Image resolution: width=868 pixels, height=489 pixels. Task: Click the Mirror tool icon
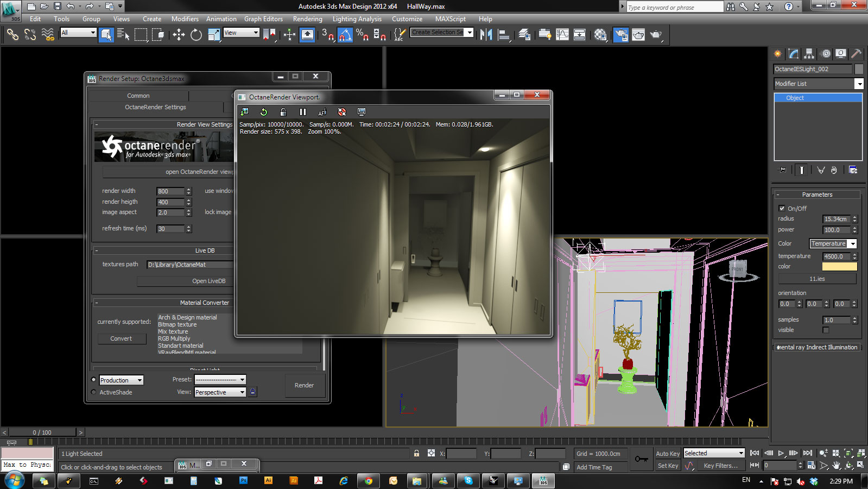[486, 35]
